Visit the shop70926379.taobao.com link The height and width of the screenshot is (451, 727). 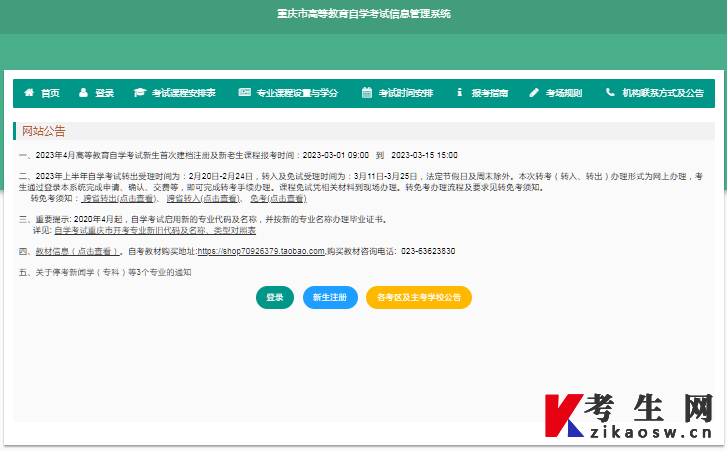click(261, 251)
